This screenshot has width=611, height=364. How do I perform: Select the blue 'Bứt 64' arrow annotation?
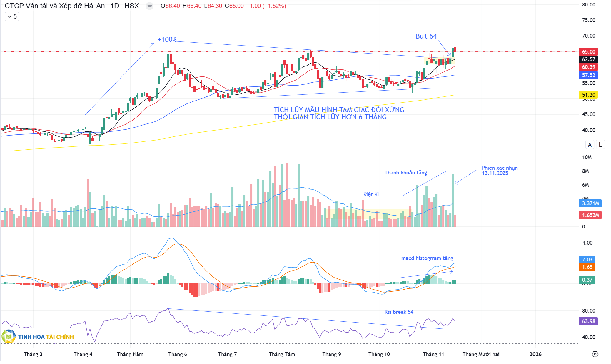point(426,36)
